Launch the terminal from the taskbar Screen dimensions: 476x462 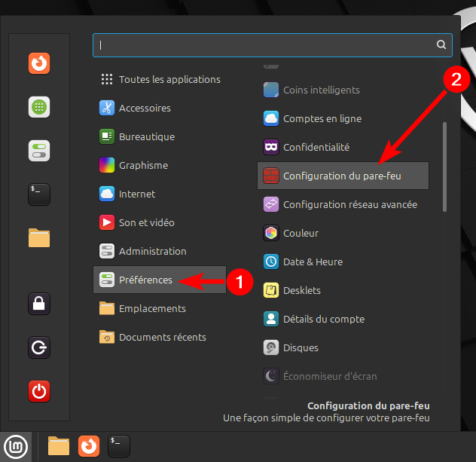pos(118,446)
